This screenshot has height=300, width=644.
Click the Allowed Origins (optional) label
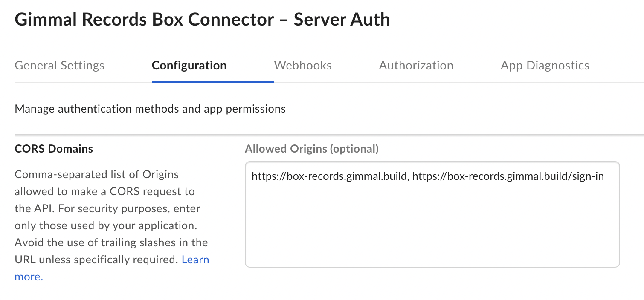(311, 149)
